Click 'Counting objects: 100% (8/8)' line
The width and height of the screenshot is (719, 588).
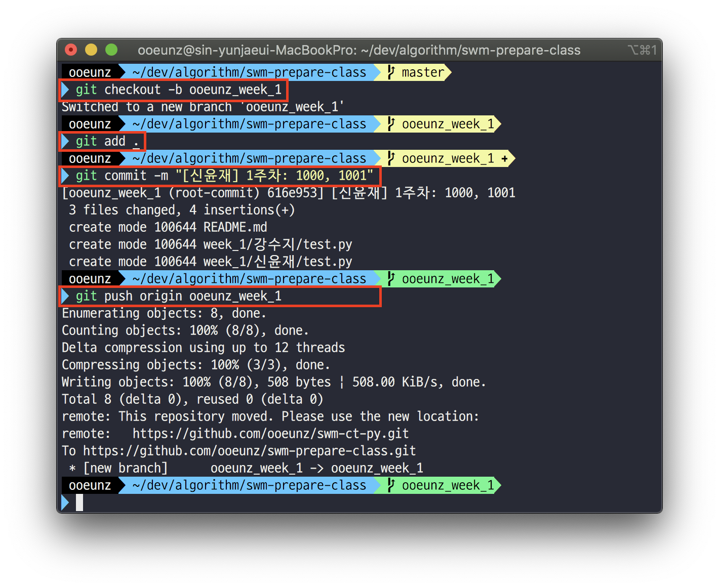[x=185, y=330]
